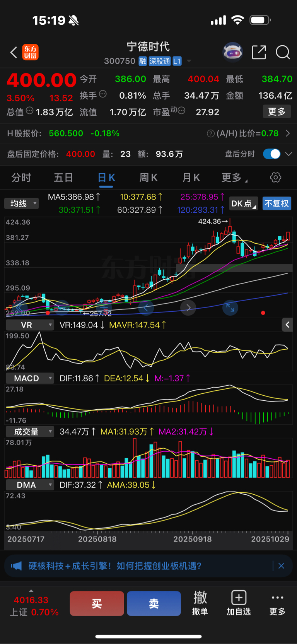Open chart settings gear icon
297x644 pixels.
275,178
